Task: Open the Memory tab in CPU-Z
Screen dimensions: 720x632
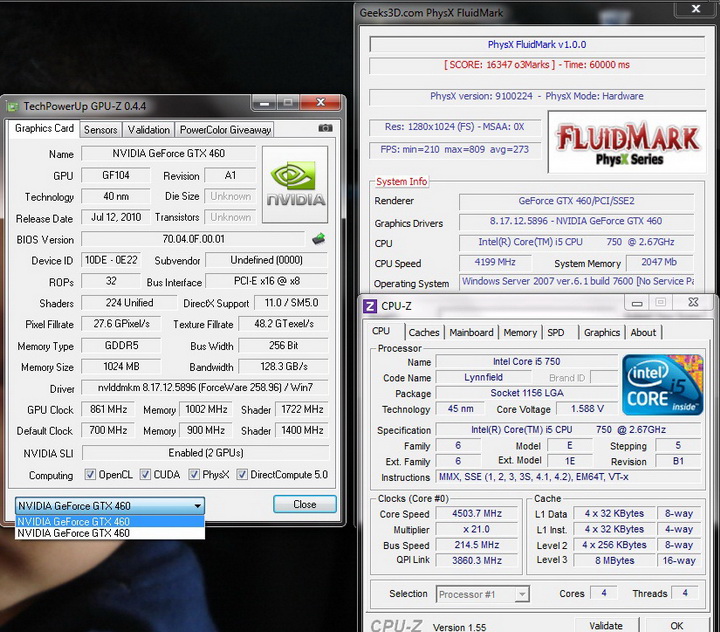Action: click(x=520, y=333)
